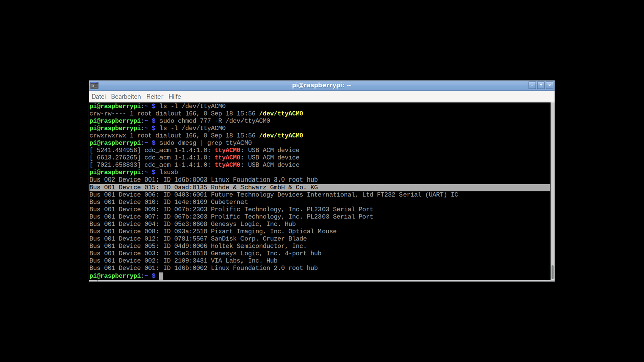
Task: Click the Genesys Logic, Inc. Hub Device 004 line
Action: [x=193, y=224]
